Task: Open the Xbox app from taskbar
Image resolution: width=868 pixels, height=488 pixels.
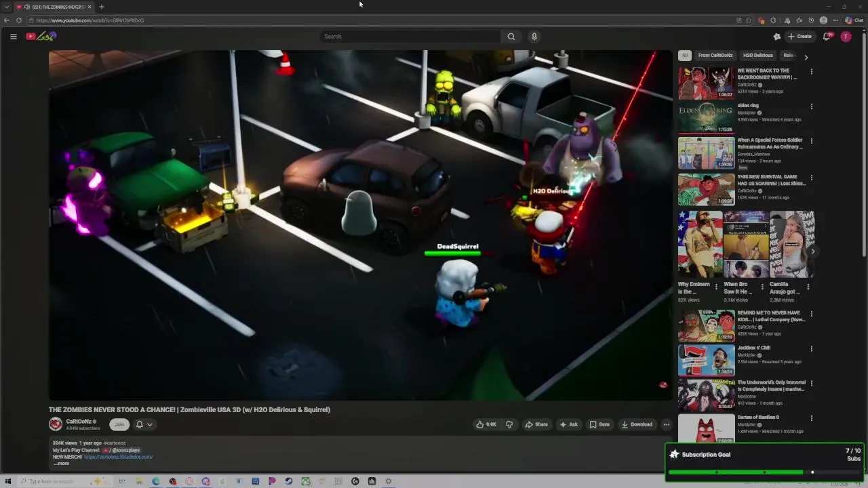Action: tap(306, 481)
